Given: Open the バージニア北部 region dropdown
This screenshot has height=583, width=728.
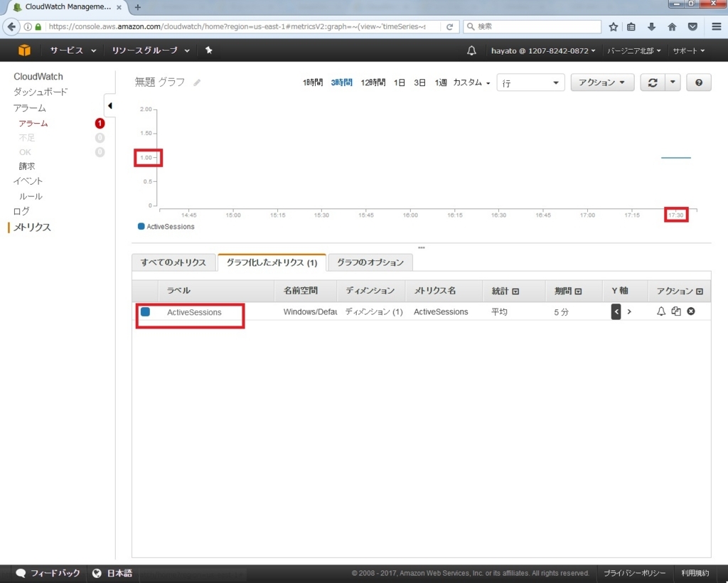Looking at the screenshot, I should (633, 50).
